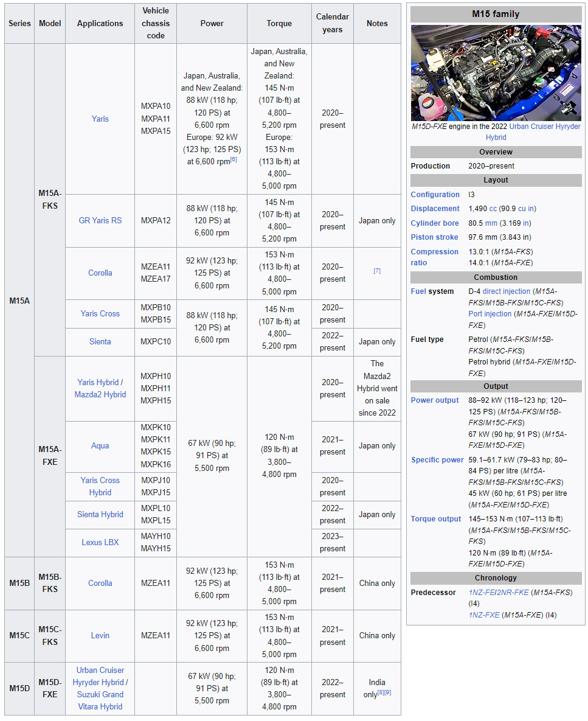Viewport: 588px width, 721px height.
Task: Follow the Corolla link in M15A-FKS row
Action: (x=100, y=273)
